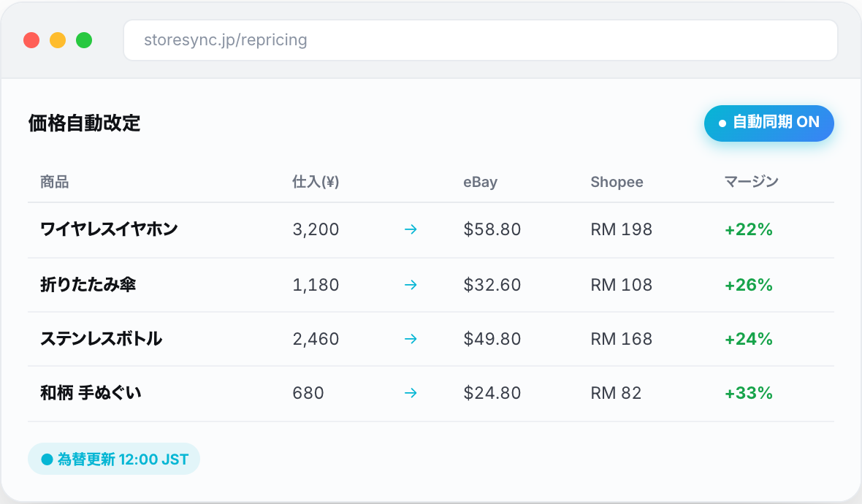862x504 pixels.
Task: Click the arrow icon in 折りたたみ傘 row
Action: coord(411,285)
